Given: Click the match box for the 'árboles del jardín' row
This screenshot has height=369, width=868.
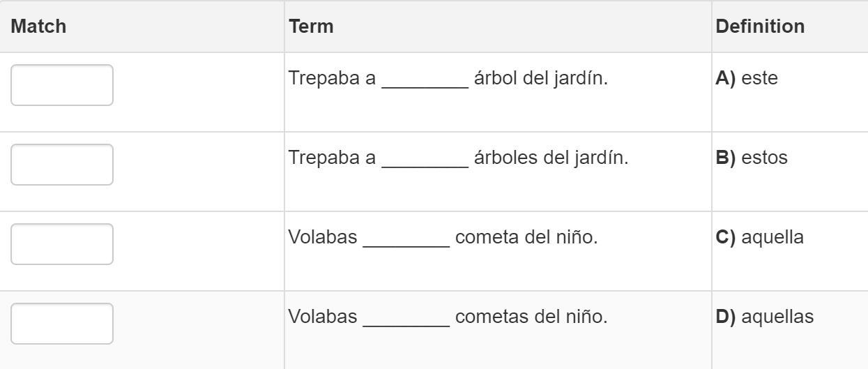Looking at the screenshot, I should pos(62,165).
